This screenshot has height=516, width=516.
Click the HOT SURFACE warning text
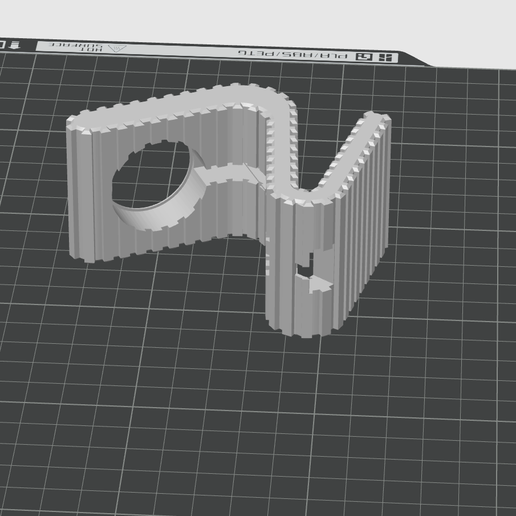click(x=76, y=47)
